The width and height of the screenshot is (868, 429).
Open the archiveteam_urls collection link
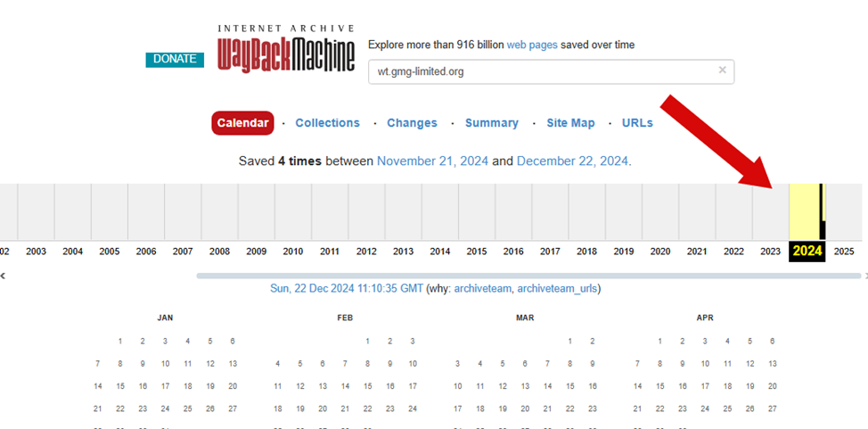[558, 289]
